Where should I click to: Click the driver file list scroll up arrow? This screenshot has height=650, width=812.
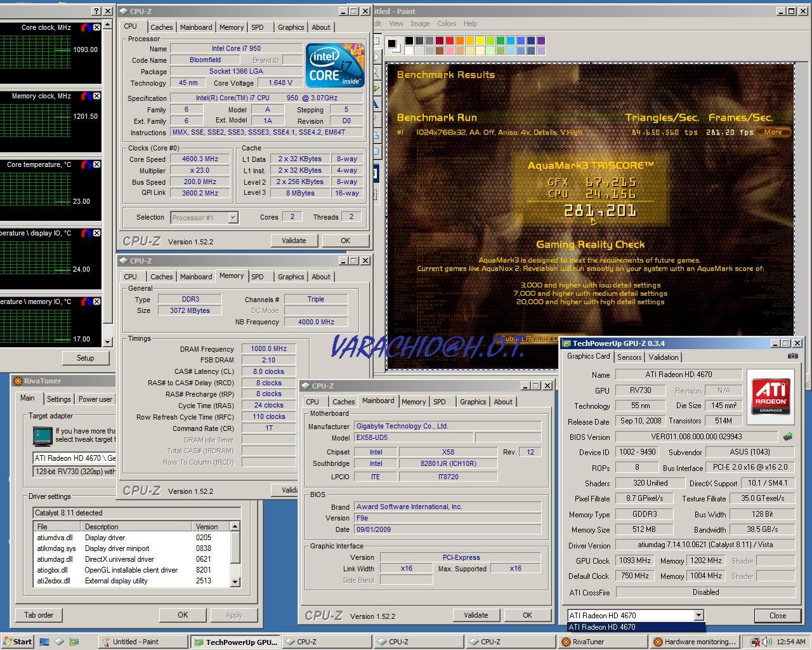[x=235, y=526]
